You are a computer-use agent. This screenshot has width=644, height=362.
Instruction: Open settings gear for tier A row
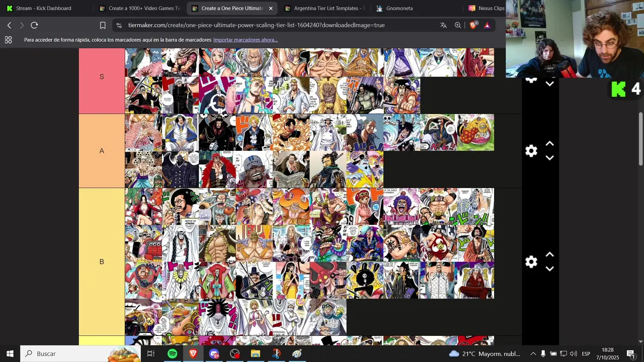point(531,151)
